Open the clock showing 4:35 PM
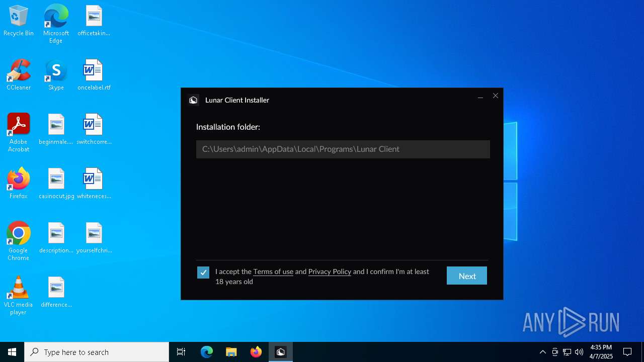The image size is (644, 362). (601, 352)
